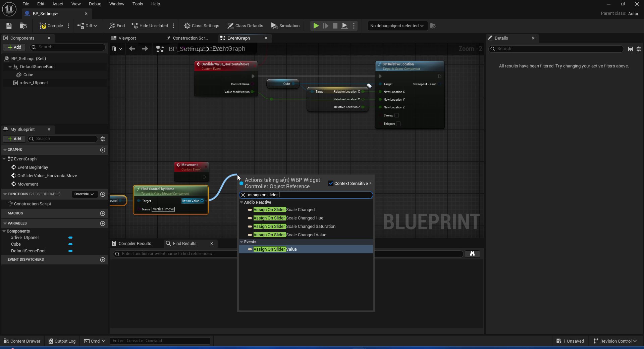644x349 pixels.
Task: Toggle Hide Unrelated nodes
Action: [x=150, y=26]
